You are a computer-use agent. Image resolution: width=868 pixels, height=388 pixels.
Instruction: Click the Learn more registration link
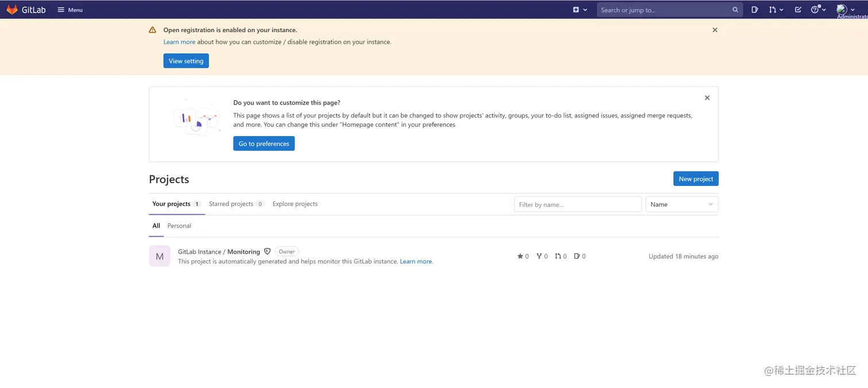[x=179, y=42]
